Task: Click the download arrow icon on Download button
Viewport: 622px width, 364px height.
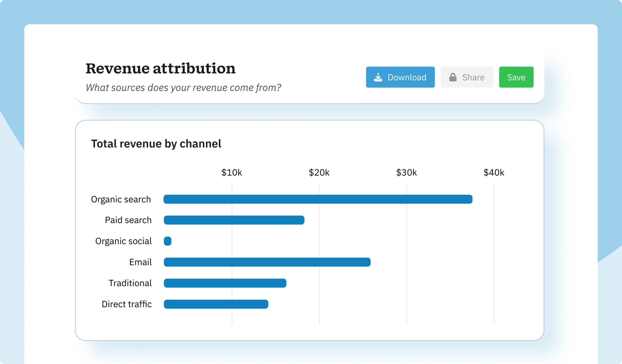Action: click(378, 77)
